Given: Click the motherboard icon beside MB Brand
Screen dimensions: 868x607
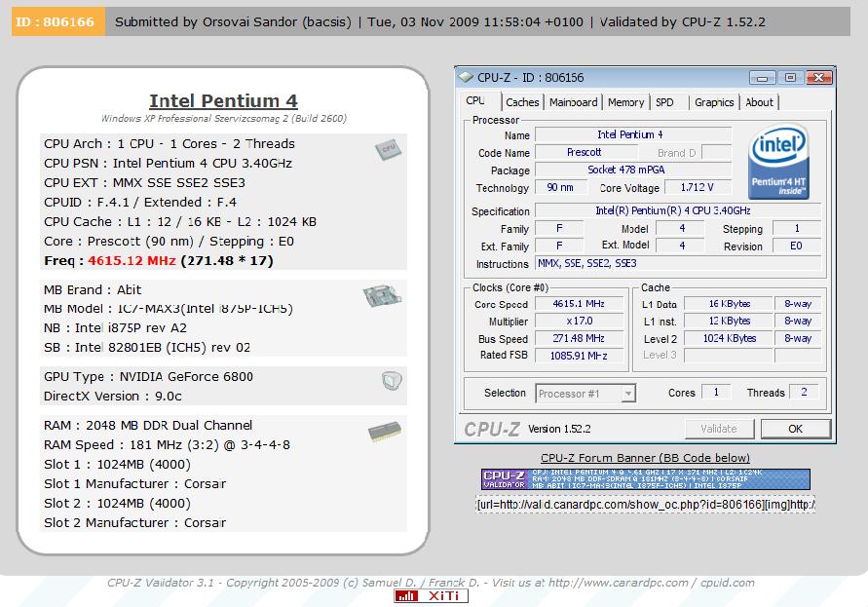Looking at the screenshot, I should [x=382, y=295].
